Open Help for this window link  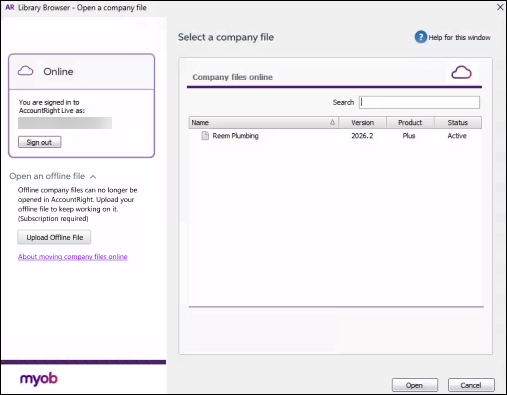coord(459,37)
